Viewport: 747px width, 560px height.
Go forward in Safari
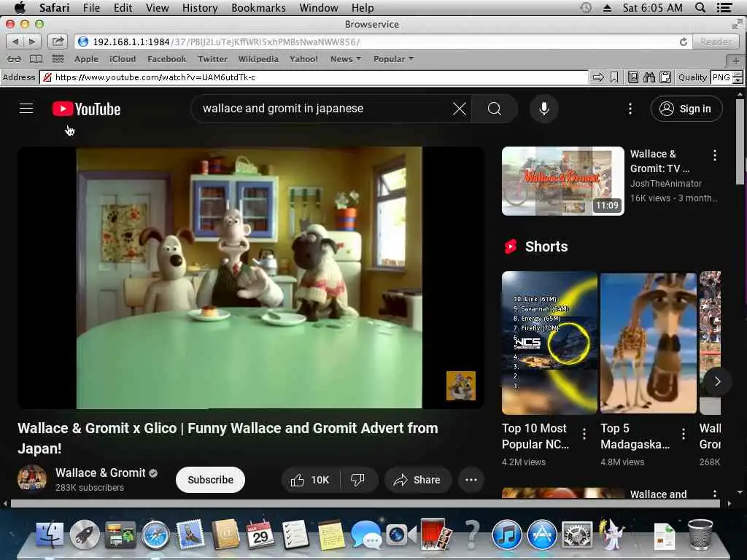(32, 42)
